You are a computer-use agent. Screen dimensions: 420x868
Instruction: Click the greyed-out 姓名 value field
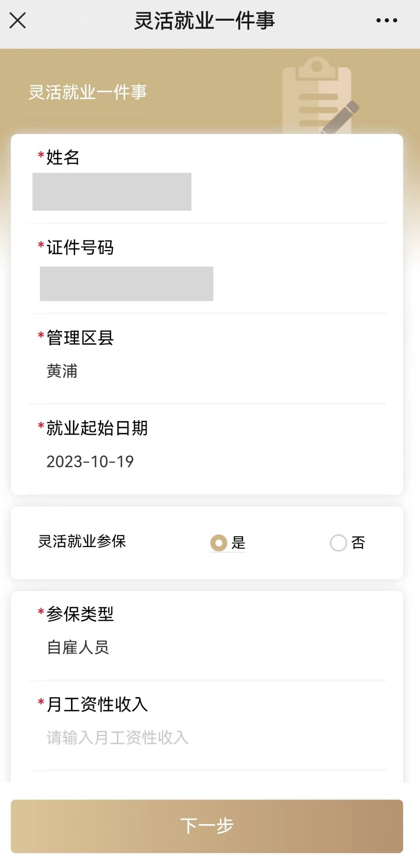[x=112, y=192]
